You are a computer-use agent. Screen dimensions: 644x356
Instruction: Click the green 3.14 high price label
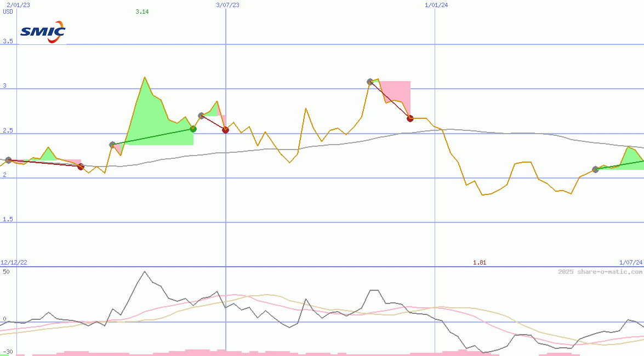pos(142,12)
